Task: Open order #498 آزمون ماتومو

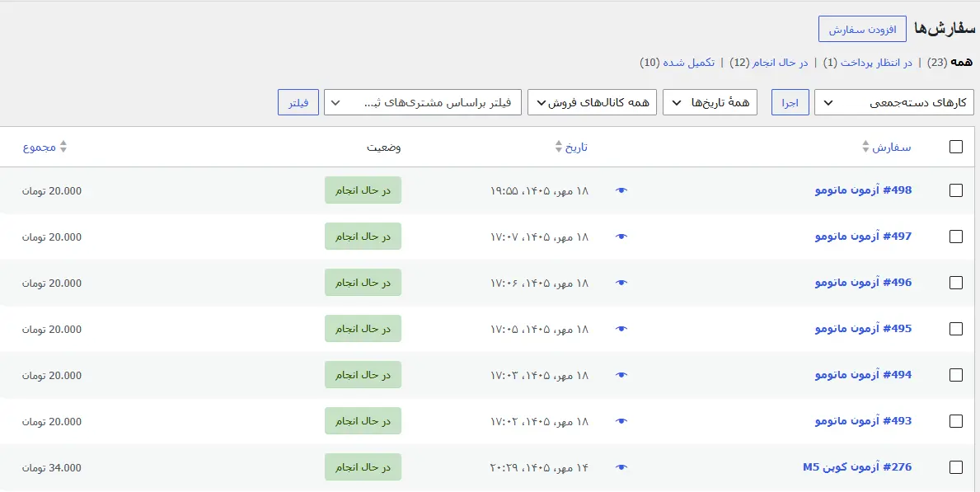Action: tap(863, 190)
